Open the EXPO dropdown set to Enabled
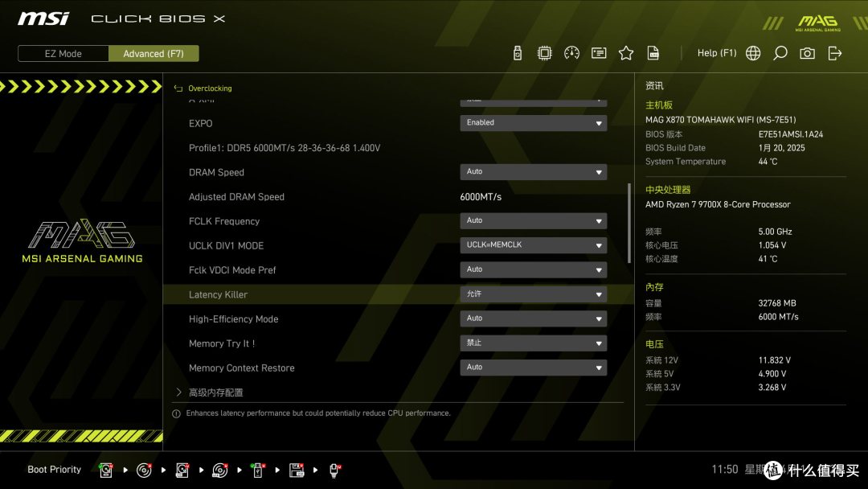This screenshot has height=489, width=868. click(x=533, y=123)
